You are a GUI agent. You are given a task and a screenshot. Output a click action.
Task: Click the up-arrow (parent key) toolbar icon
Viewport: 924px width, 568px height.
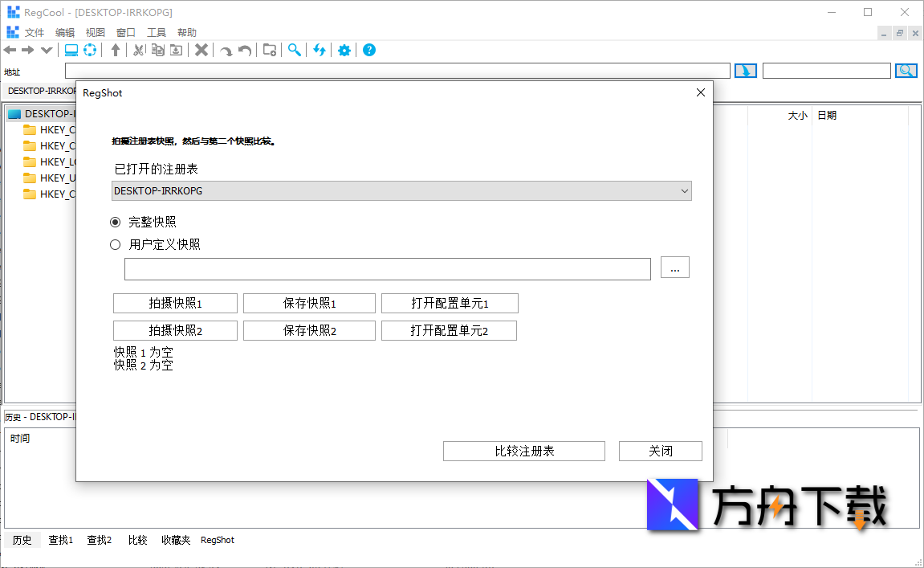tap(116, 50)
